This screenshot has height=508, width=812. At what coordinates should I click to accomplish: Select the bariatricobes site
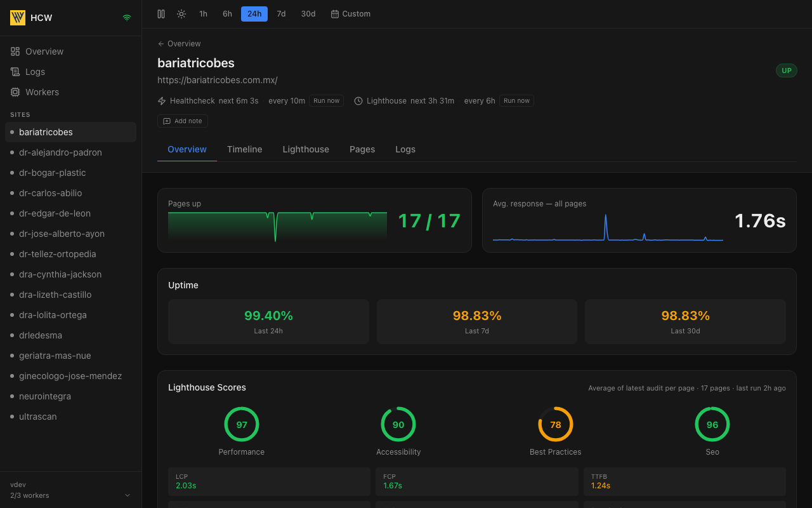(x=70, y=132)
